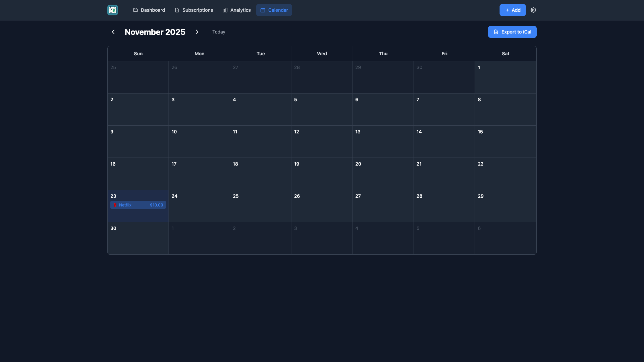644x362 pixels.
Task: Select the Netflix $10.00 subscription entry
Action: click(x=138, y=205)
